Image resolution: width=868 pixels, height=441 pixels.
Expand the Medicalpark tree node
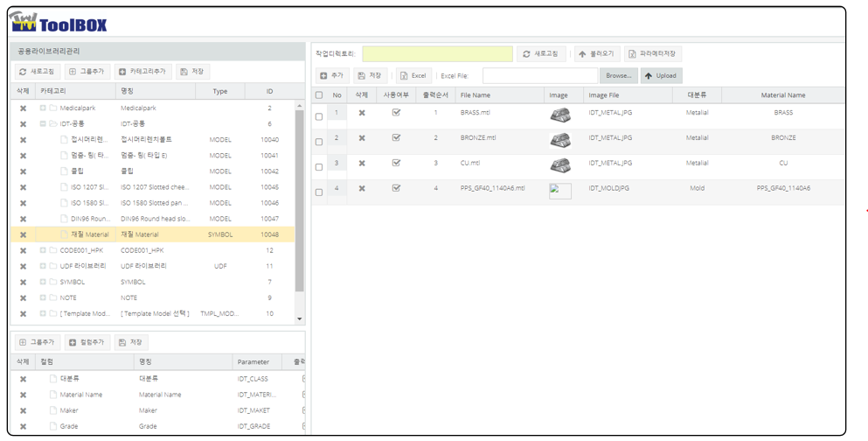click(43, 108)
